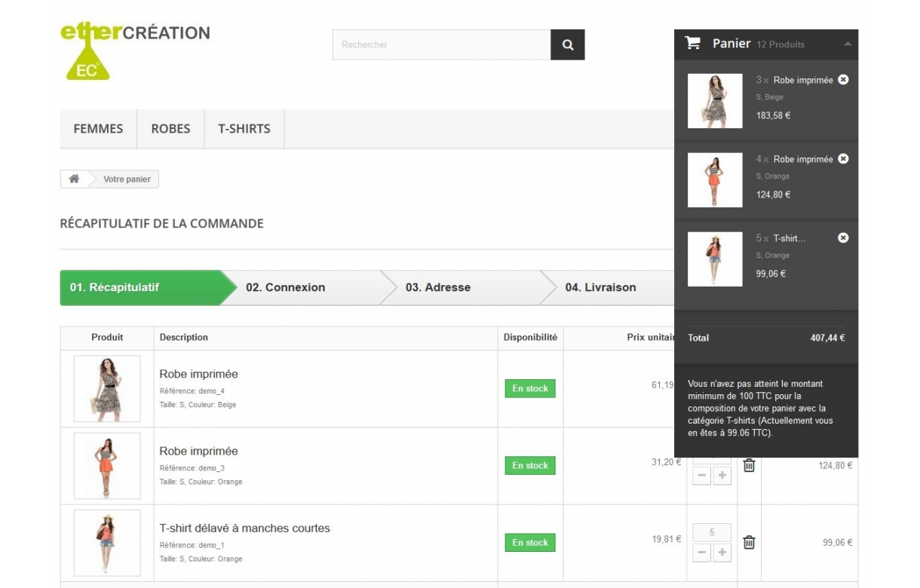
Task: Open beige Robe imprimée link in table
Action: 198,374
